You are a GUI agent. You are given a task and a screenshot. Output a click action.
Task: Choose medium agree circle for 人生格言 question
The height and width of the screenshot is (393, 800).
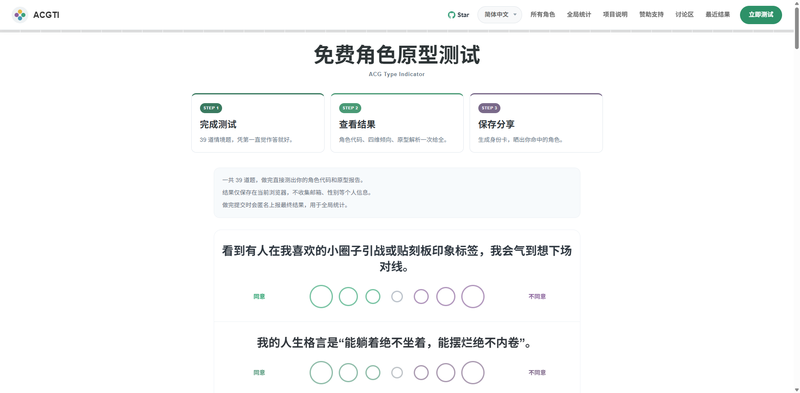click(x=348, y=373)
